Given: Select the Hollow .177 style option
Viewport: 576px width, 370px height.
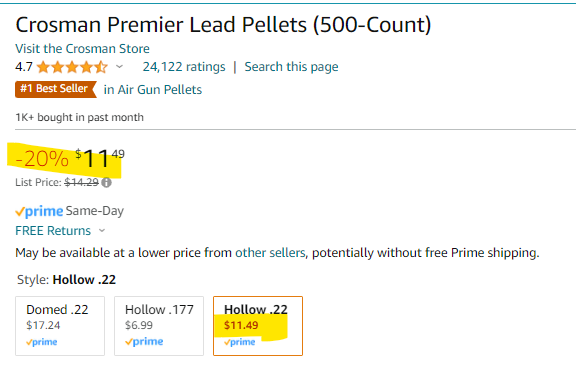Looking at the screenshot, I should [159, 326].
